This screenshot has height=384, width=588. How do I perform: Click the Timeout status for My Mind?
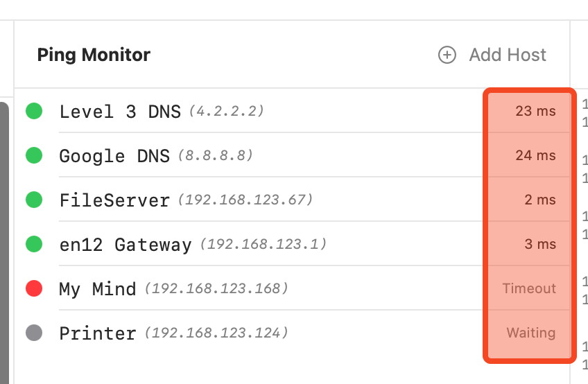tap(529, 288)
